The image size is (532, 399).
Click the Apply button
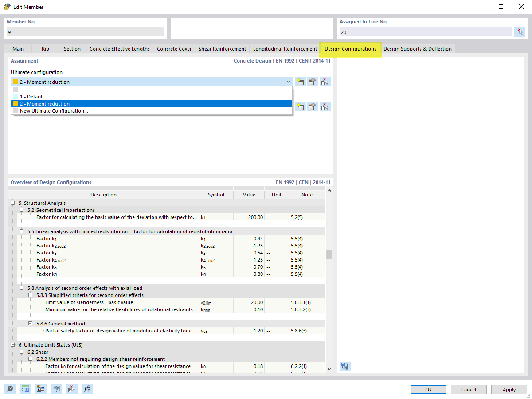click(509, 389)
